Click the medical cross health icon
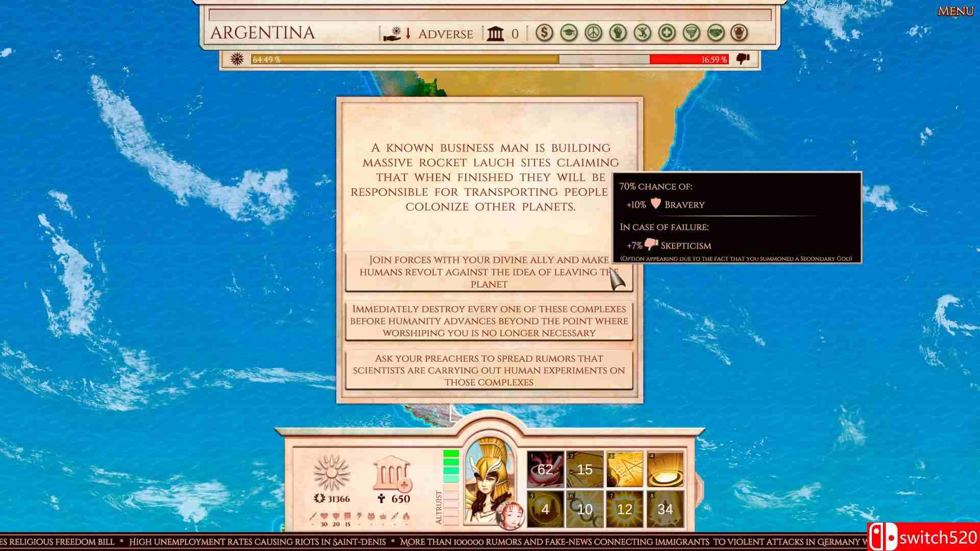 (x=667, y=33)
